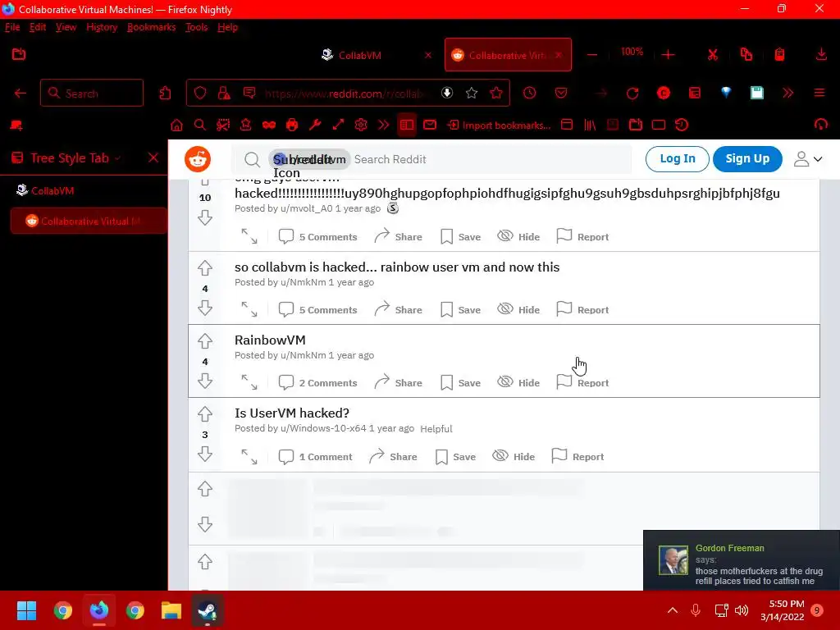Click the zoom in plus icon
840x630 pixels.
[668, 55]
